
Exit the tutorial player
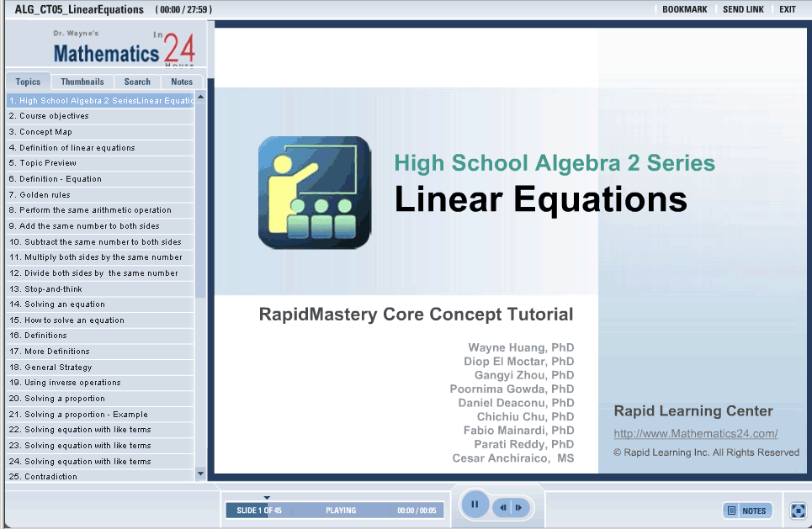coord(787,9)
